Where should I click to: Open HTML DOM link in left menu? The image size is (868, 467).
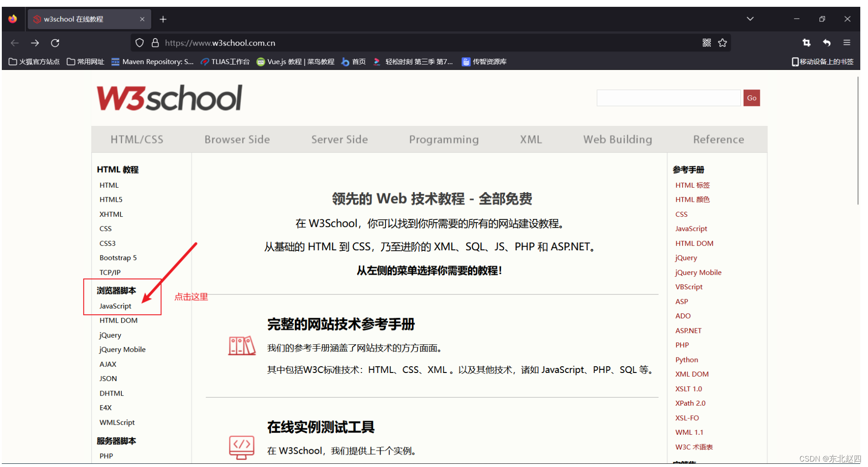point(119,320)
